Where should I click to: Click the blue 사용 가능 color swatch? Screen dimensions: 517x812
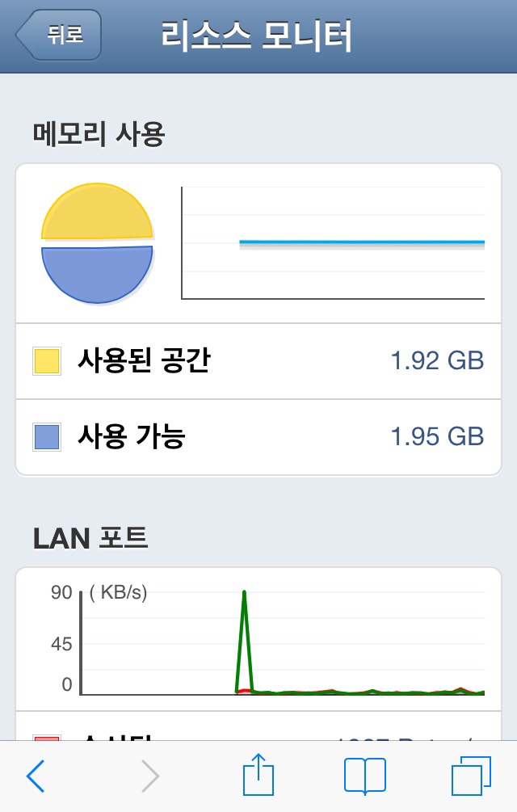coord(47,436)
